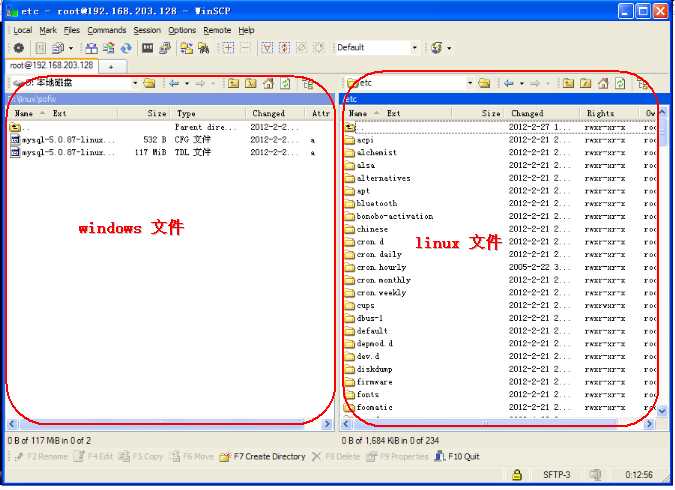Image resolution: width=675 pixels, height=490 pixels.
Task: Click SFTP-3 protocol in the status bar
Action: tap(557, 474)
